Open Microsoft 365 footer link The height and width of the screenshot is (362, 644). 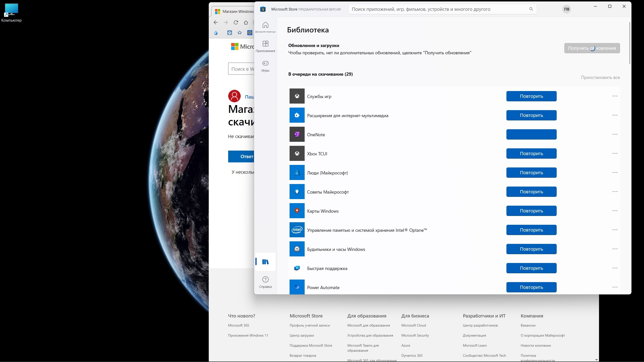point(238,325)
